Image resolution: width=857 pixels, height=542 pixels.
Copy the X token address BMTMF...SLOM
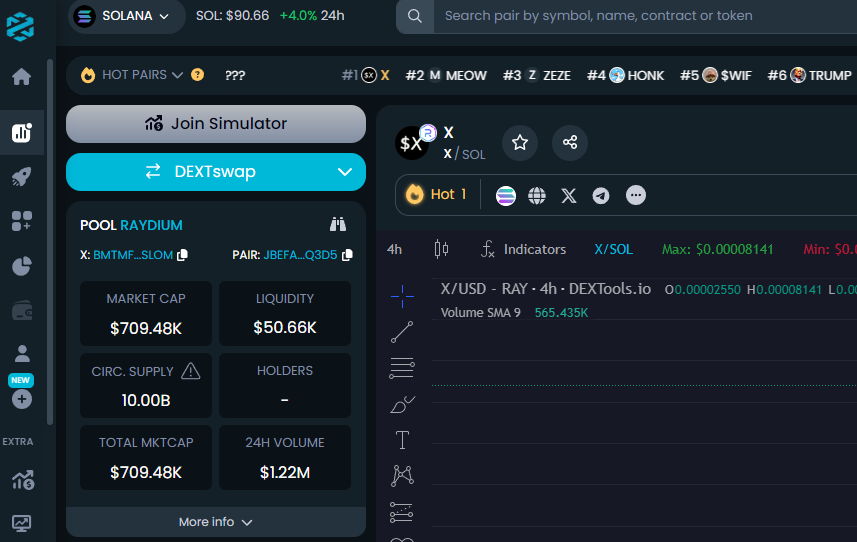coord(183,255)
